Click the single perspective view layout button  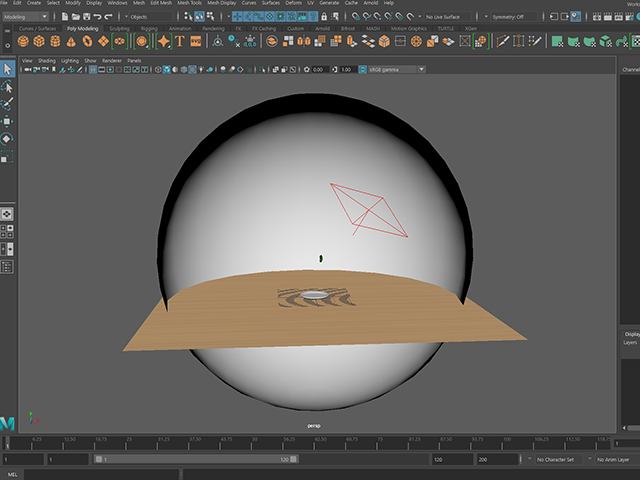click(7, 214)
